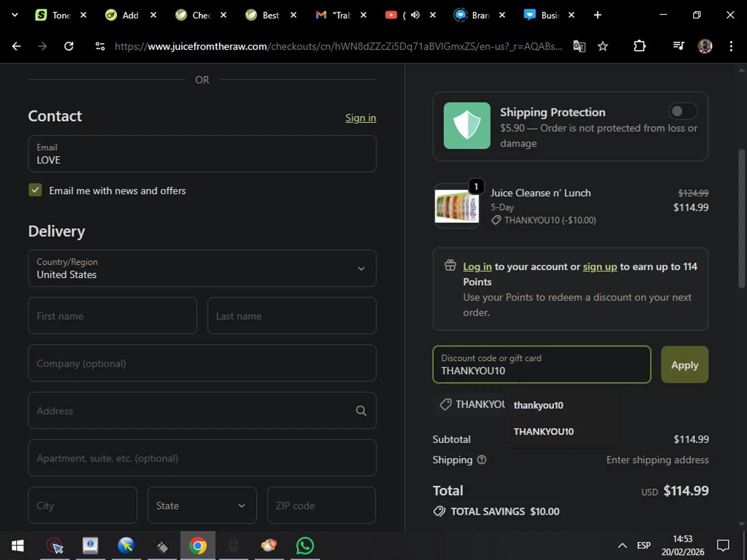Screen dimensions: 747x560
Task: Show hidden system tray icons
Action: click(x=622, y=546)
